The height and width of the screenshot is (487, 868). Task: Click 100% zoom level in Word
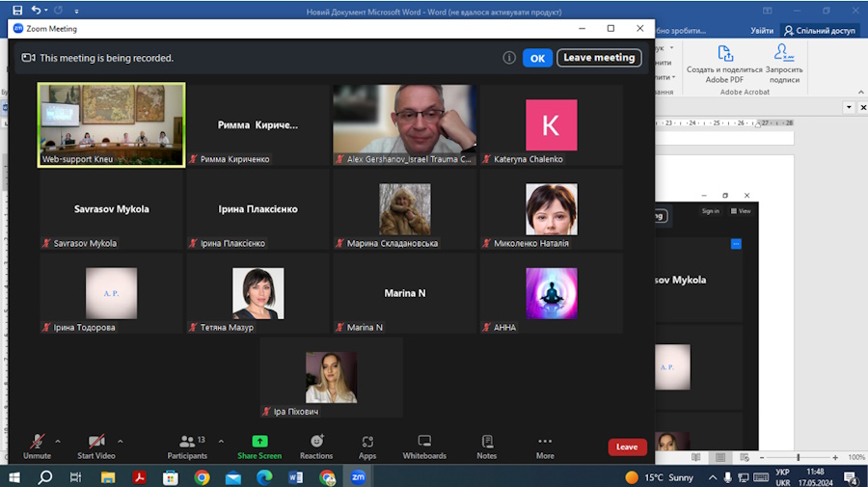pyautogui.click(x=855, y=458)
